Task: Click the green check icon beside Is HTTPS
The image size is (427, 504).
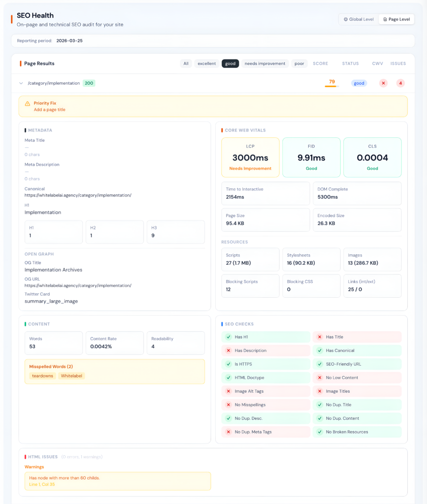Action: point(228,364)
